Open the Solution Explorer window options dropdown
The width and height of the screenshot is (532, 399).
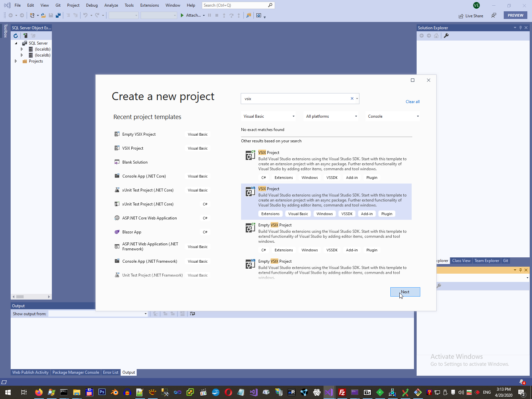click(515, 28)
